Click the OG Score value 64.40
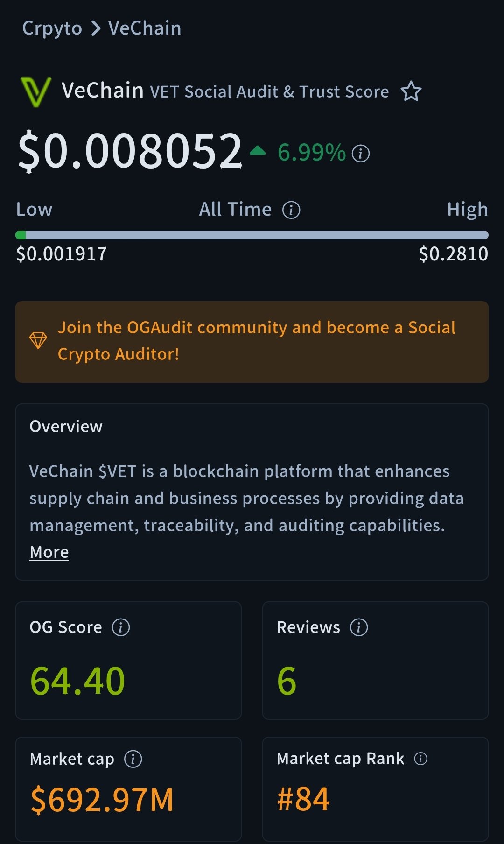Viewport: 504px width, 844px height. (x=77, y=681)
